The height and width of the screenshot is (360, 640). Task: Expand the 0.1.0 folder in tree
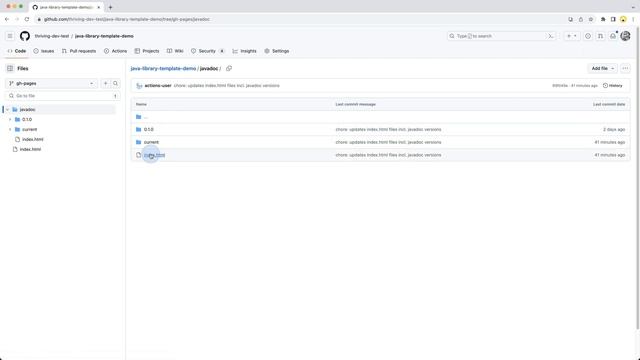(x=10, y=120)
